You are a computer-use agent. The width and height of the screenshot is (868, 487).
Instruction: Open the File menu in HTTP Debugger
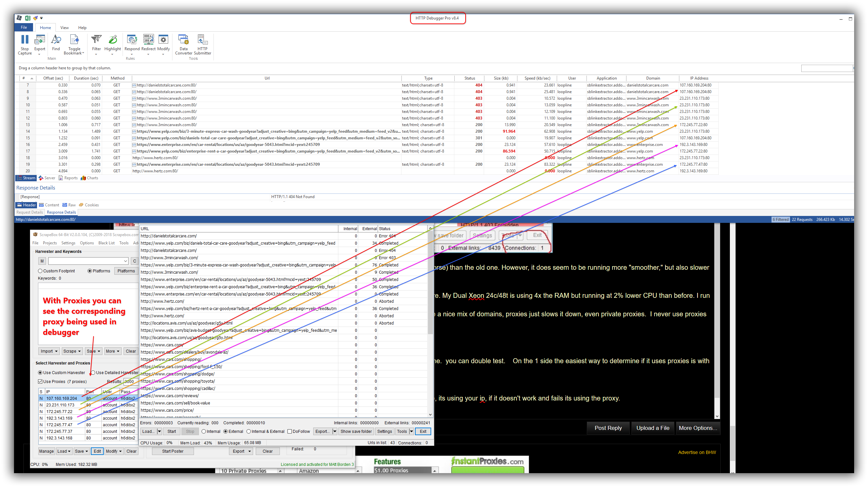24,28
